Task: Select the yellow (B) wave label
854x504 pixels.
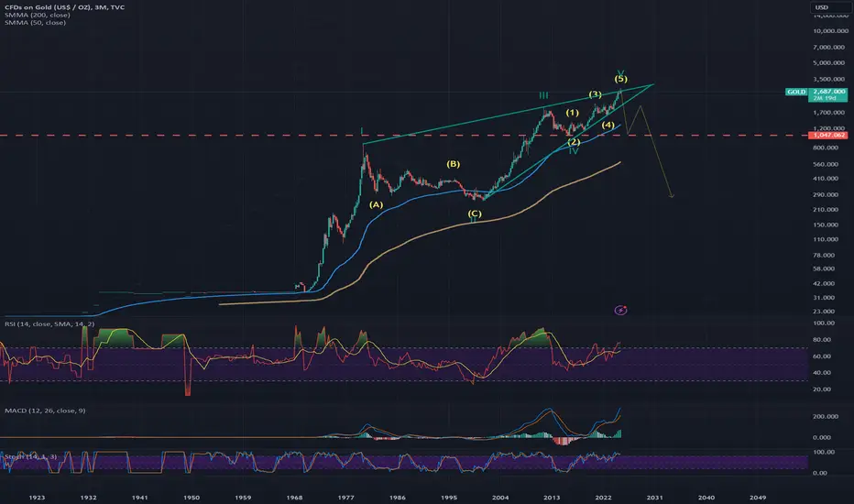Action: [x=454, y=163]
